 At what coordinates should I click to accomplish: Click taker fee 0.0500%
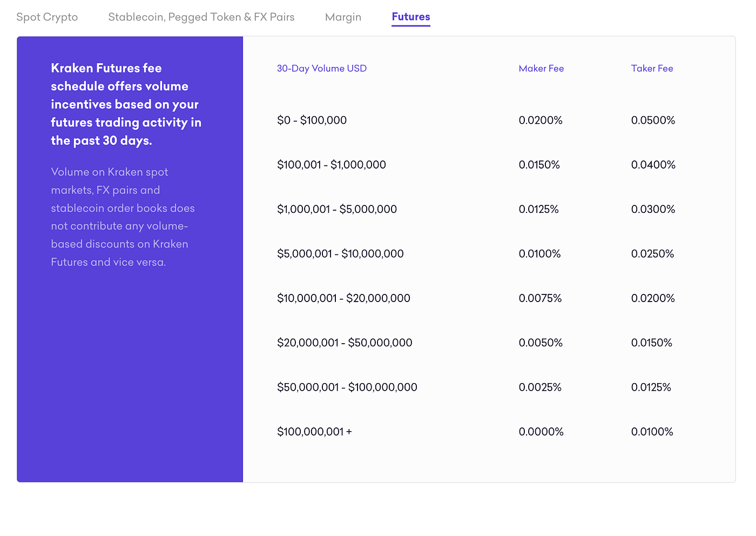click(x=653, y=120)
